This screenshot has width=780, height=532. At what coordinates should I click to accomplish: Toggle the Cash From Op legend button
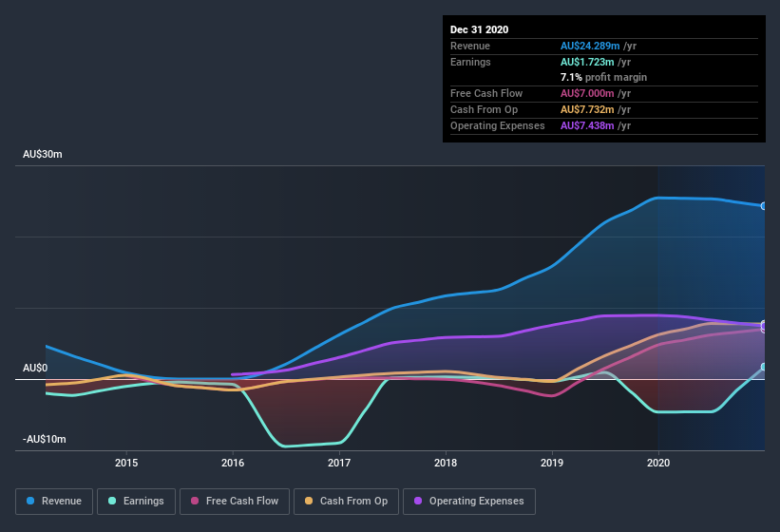click(346, 502)
